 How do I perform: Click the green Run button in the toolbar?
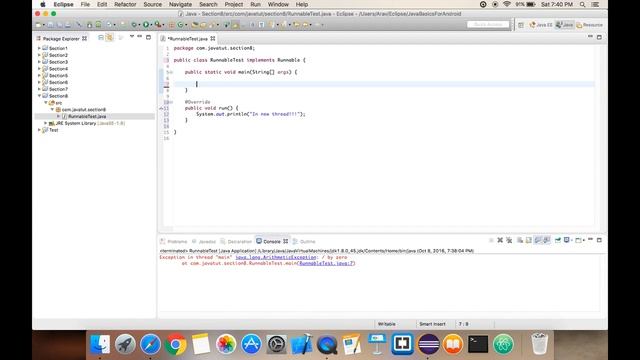click(x=146, y=24)
